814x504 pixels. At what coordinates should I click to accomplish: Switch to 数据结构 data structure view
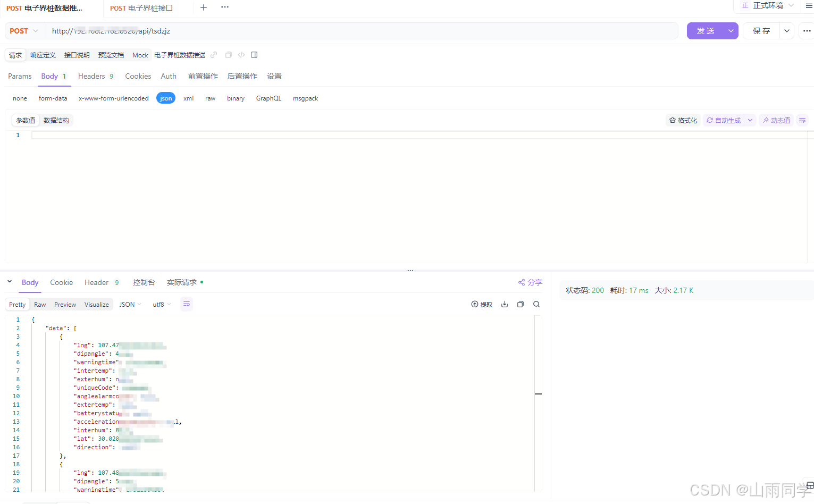point(56,121)
